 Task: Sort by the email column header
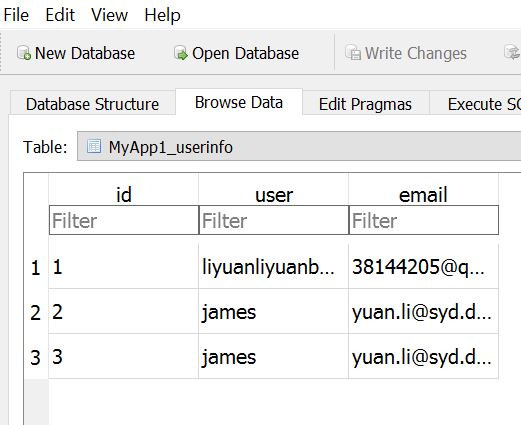click(x=423, y=194)
